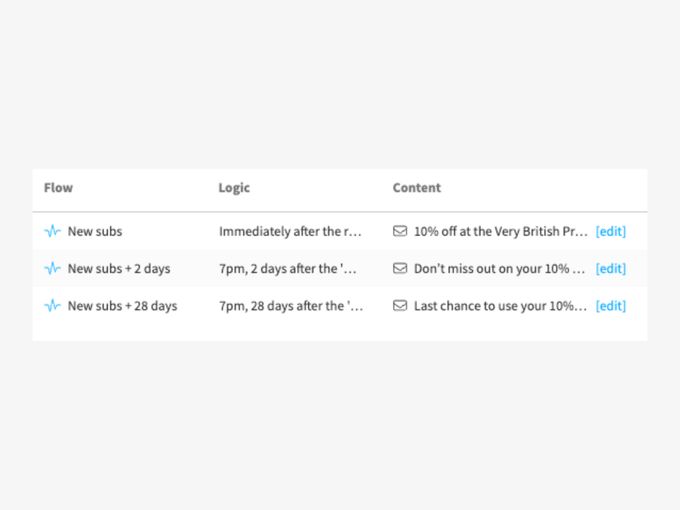Open the 10% off at the Very British content
The image size is (680, 510).
coord(501,231)
